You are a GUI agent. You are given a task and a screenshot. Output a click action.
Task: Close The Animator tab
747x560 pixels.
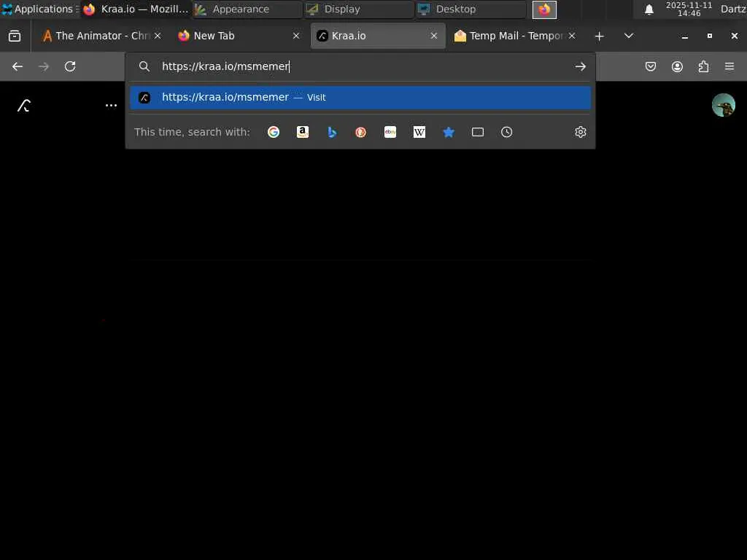[158, 36]
